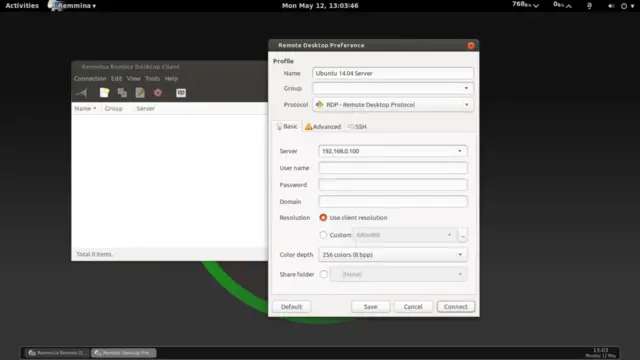
Task: Click the New connection icon in Remmina toolbar
Action: tap(104, 93)
